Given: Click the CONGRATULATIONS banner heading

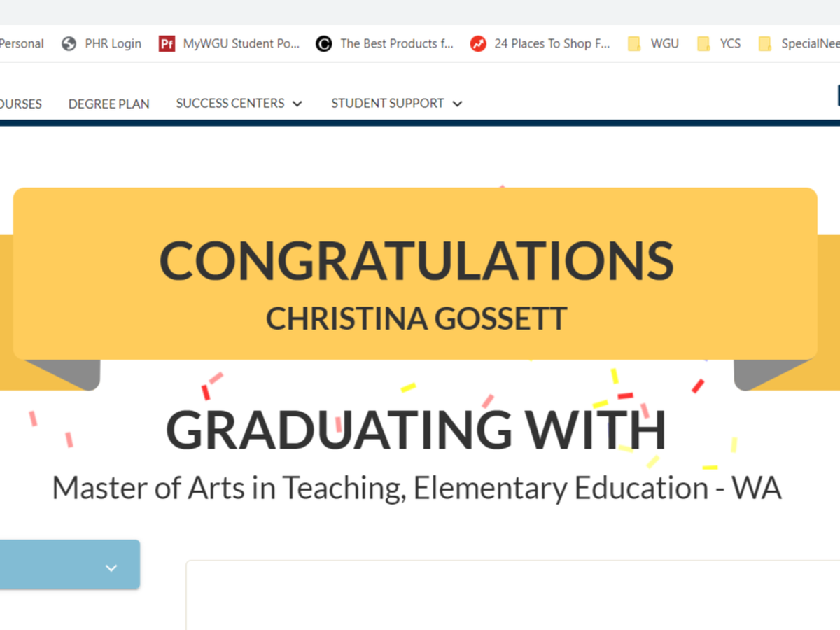Looking at the screenshot, I should [416, 260].
